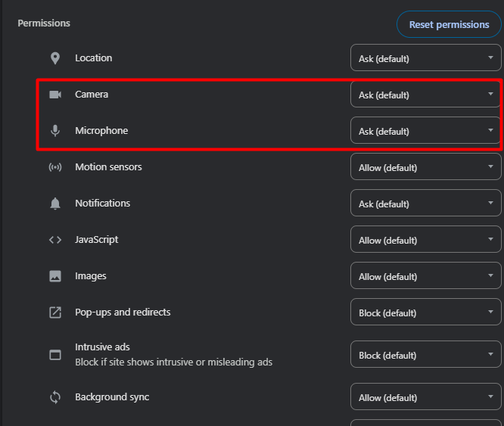This screenshot has width=504, height=426.
Task: Click the JavaScript label
Action: pyautogui.click(x=96, y=240)
